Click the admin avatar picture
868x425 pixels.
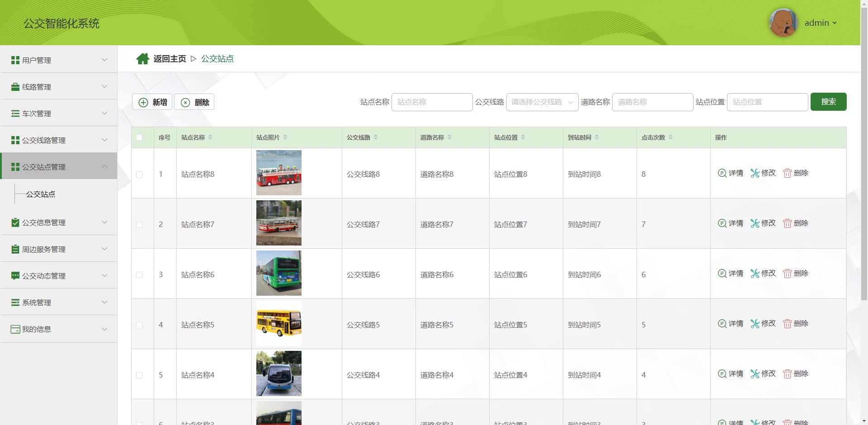pos(783,23)
